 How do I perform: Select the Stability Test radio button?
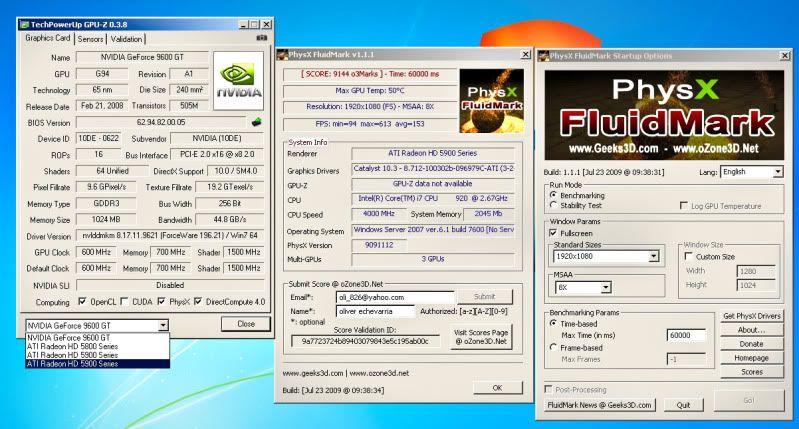click(555, 205)
